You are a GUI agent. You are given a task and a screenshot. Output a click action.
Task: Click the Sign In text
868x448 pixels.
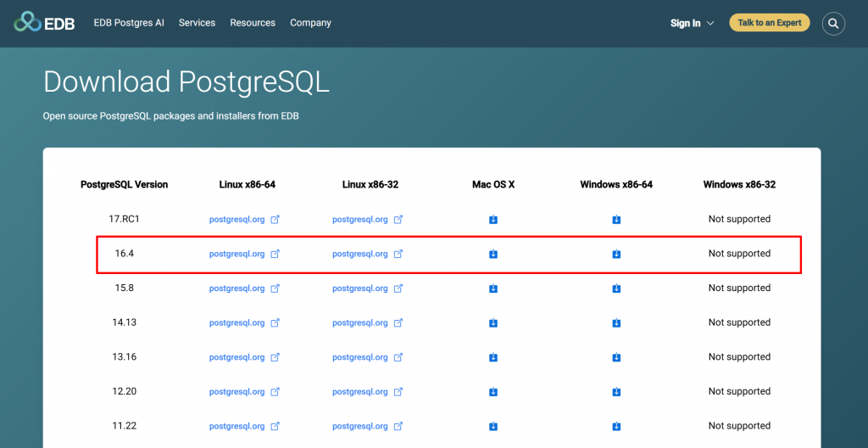[685, 23]
